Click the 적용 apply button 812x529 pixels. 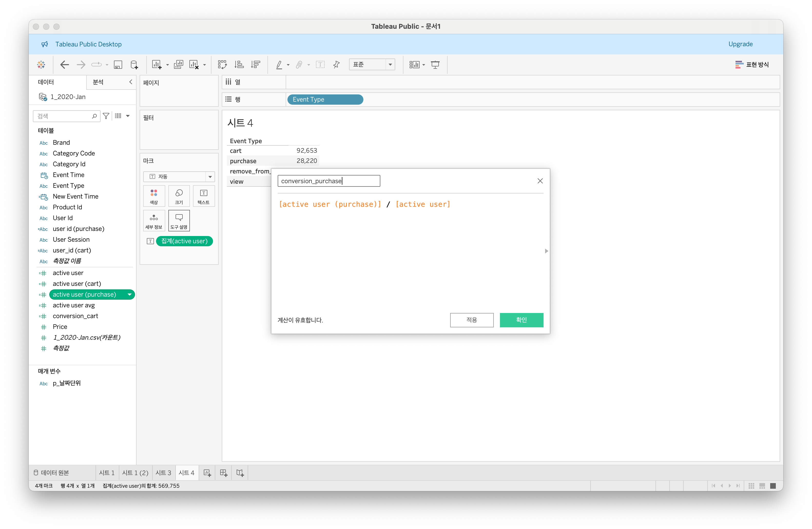click(x=471, y=320)
